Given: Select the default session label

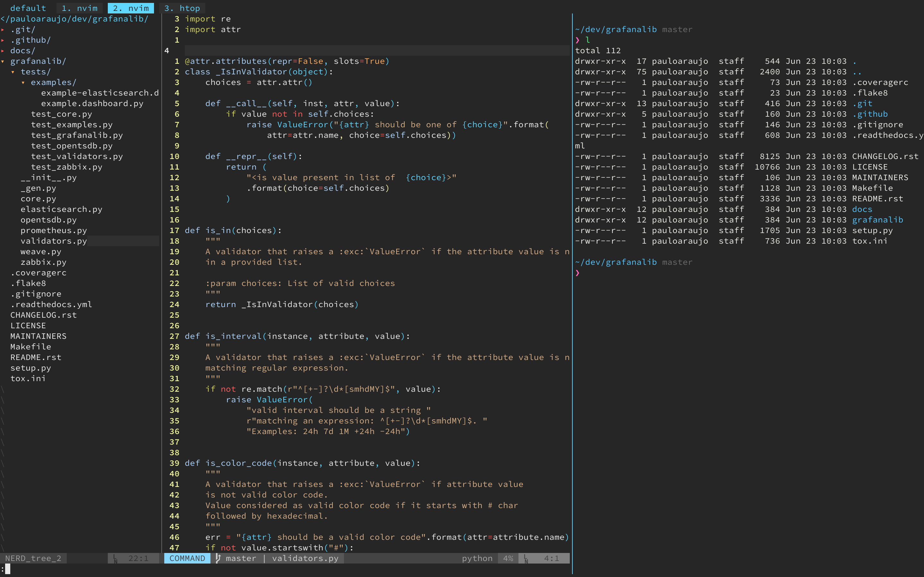Looking at the screenshot, I should coord(28,8).
